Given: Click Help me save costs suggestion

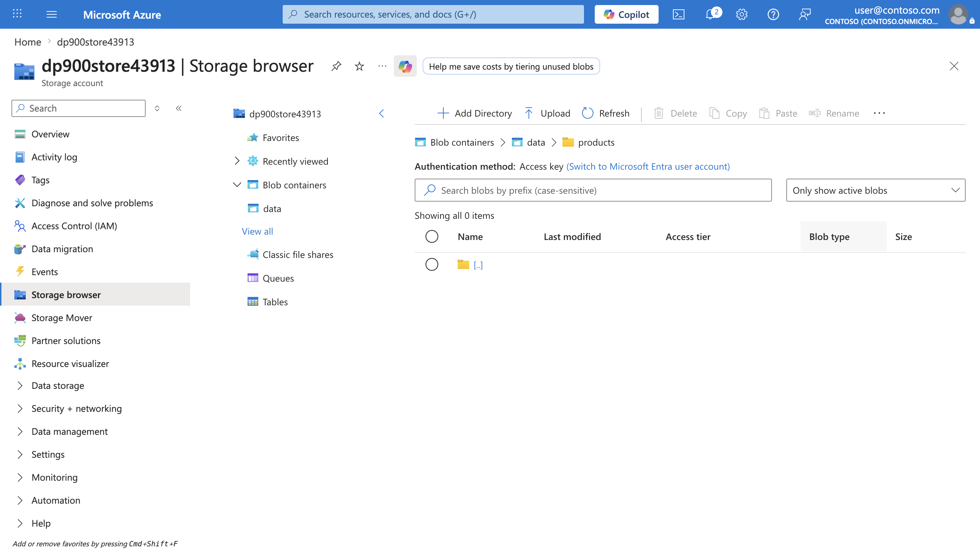Looking at the screenshot, I should pyautogui.click(x=511, y=66).
